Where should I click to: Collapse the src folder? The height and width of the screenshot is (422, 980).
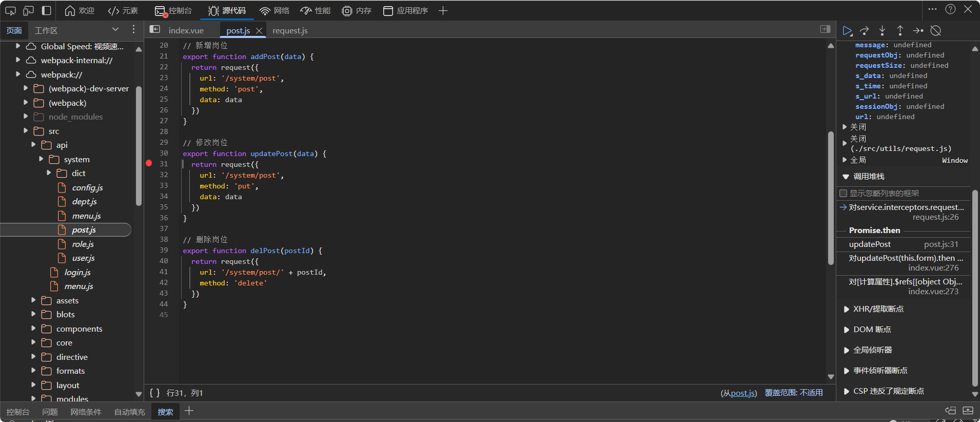(26, 131)
